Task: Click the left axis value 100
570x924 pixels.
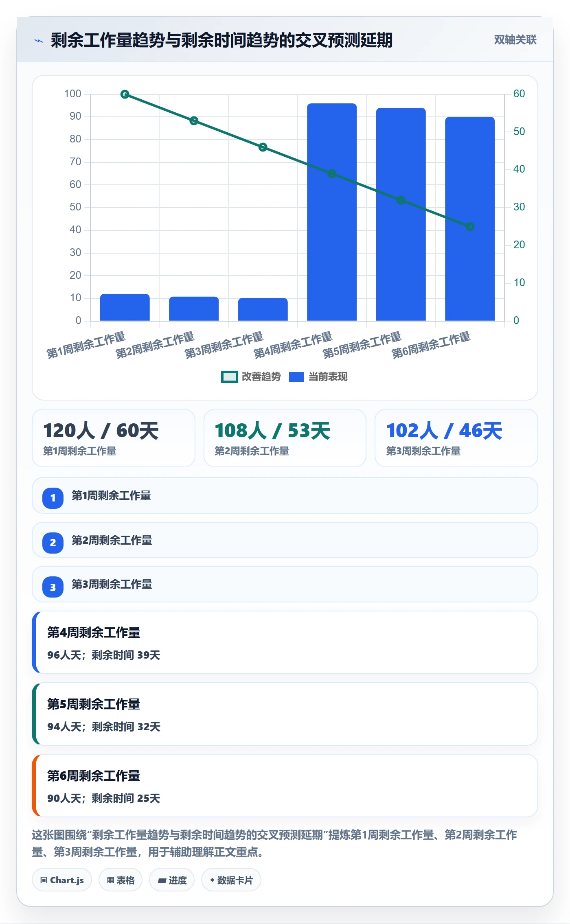Action: tap(72, 94)
